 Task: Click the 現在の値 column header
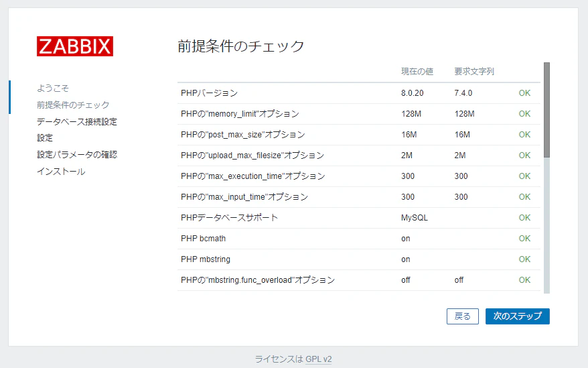(x=417, y=71)
